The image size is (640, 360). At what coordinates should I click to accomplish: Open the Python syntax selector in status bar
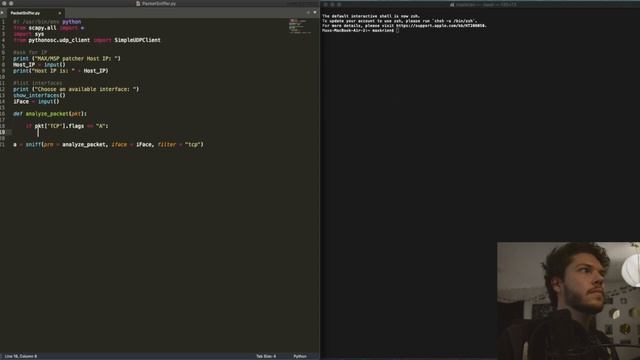click(300, 356)
